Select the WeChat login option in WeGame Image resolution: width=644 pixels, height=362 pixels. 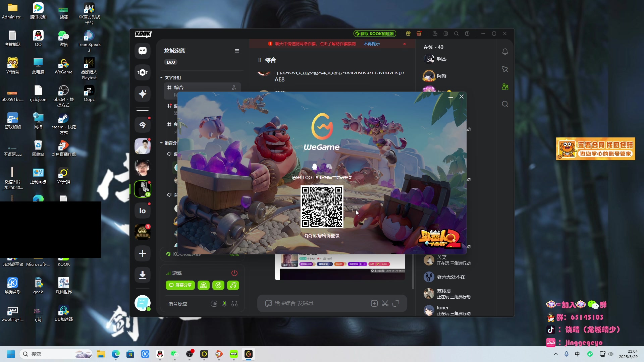(x=329, y=167)
